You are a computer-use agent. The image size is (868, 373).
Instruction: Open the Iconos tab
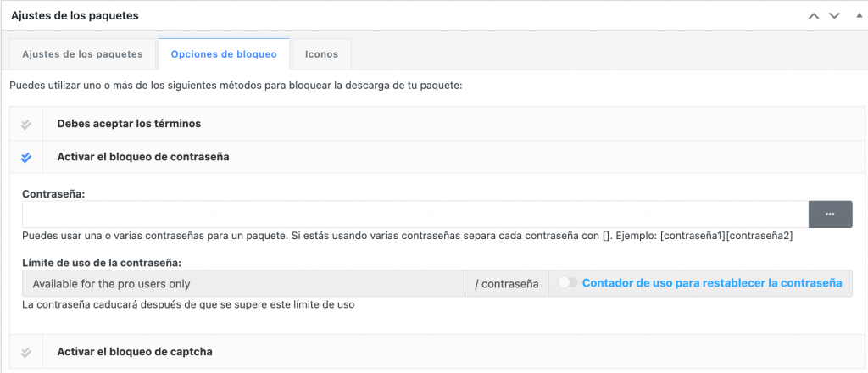tap(321, 53)
